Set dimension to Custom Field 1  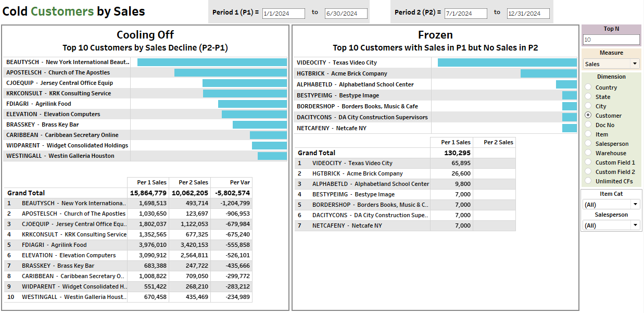click(x=588, y=162)
